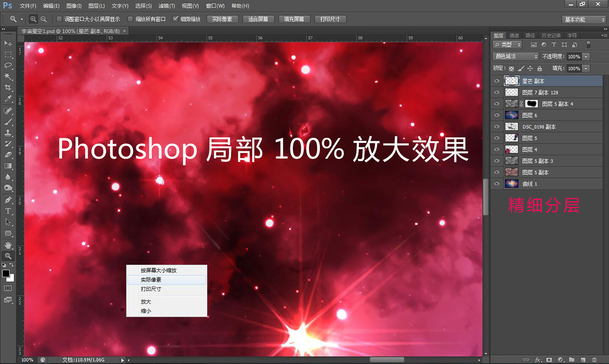The width and height of the screenshot is (609, 364).
Task: Select the Eyedropper tool
Action: [8, 99]
